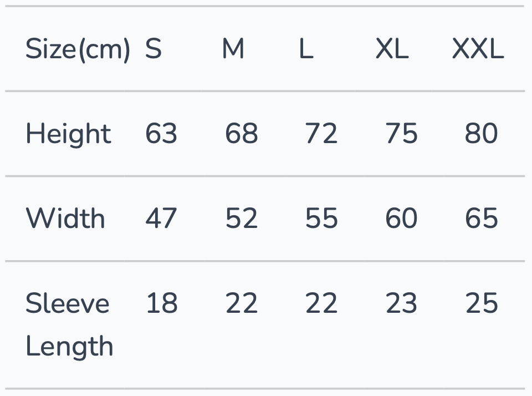Click height value 63 for size S
The height and width of the screenshot is (396, 532).
pos(161,134)
